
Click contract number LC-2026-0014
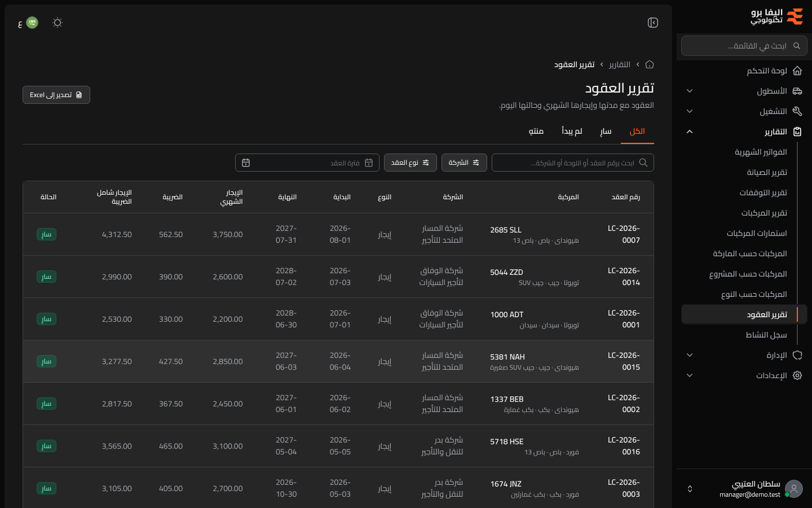click(624, 277)
